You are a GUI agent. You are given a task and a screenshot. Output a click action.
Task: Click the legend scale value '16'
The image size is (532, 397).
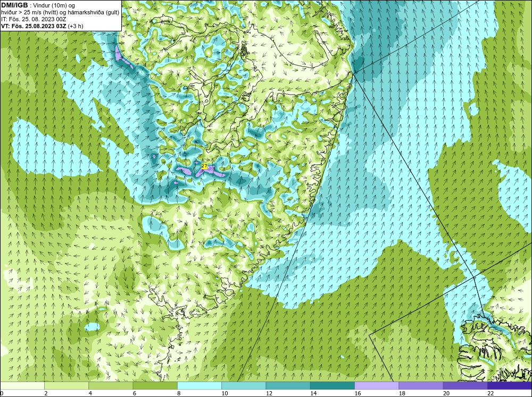pos(358,393)
